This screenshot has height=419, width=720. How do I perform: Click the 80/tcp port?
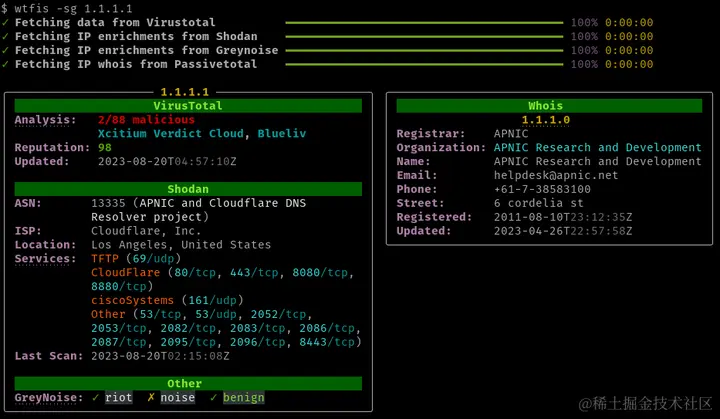195,272
